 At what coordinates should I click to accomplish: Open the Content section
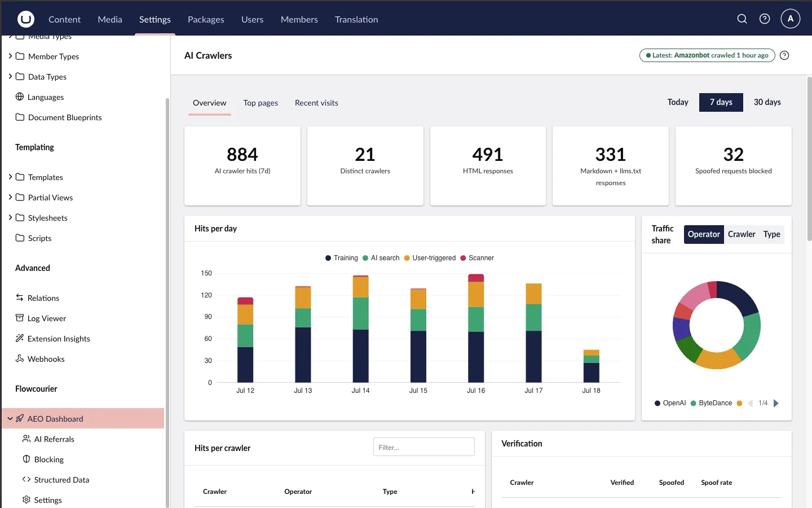[64, 19]
